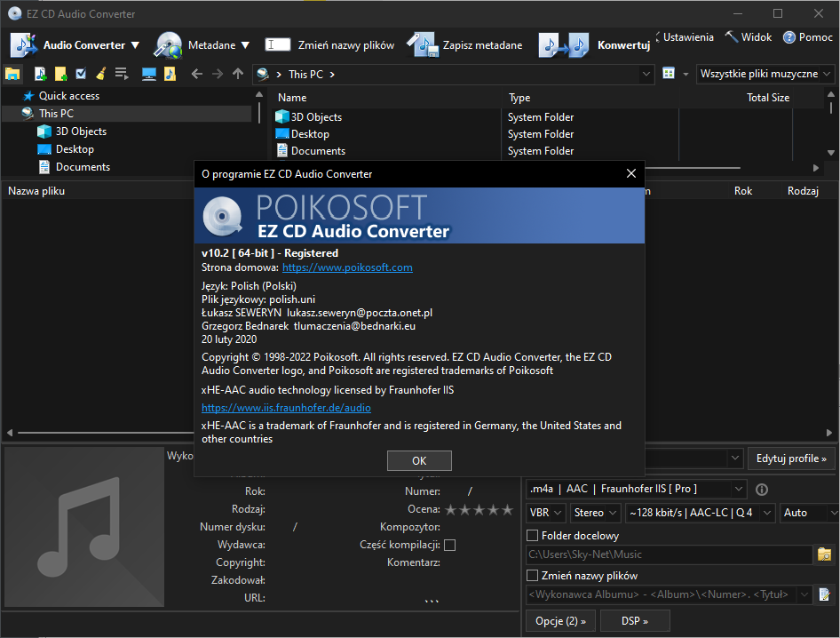
Task: Click the view layout grid icon
Action: [x=669, y=74]
